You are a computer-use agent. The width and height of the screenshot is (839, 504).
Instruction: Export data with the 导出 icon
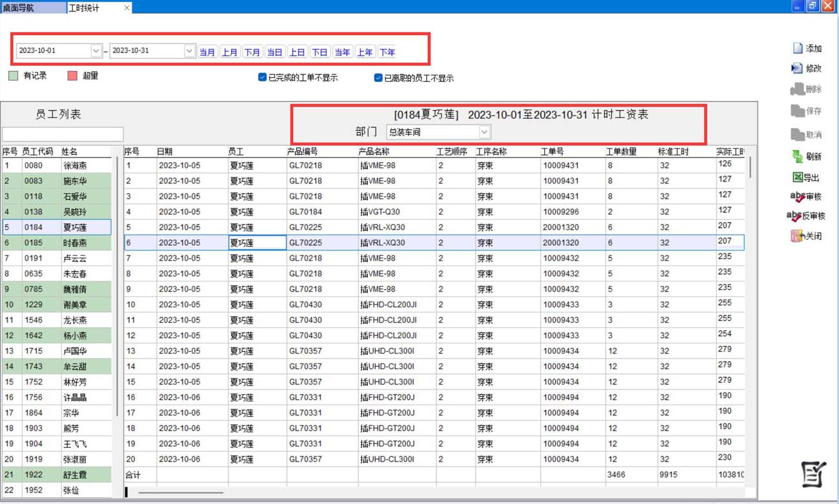point(798,177)
